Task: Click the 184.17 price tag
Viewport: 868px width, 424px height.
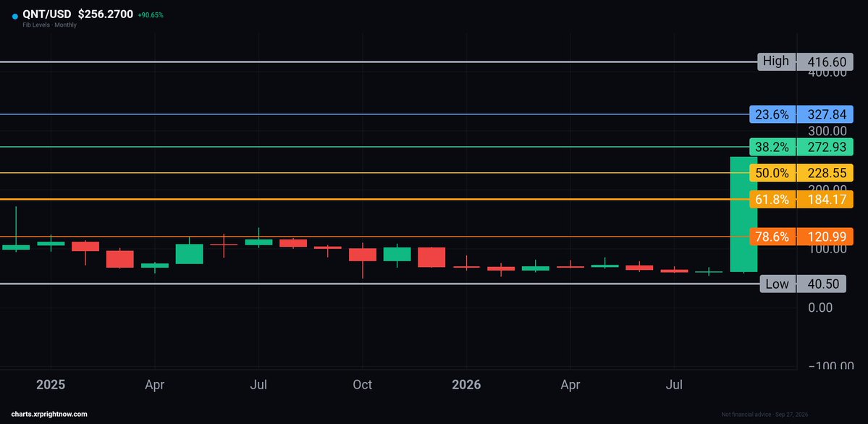Action: click(x=825, y=199)
